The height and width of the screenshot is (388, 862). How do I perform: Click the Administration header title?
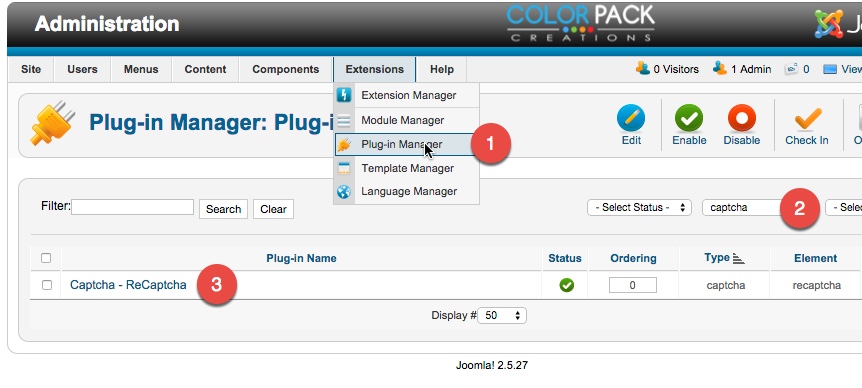pos(107,24)
